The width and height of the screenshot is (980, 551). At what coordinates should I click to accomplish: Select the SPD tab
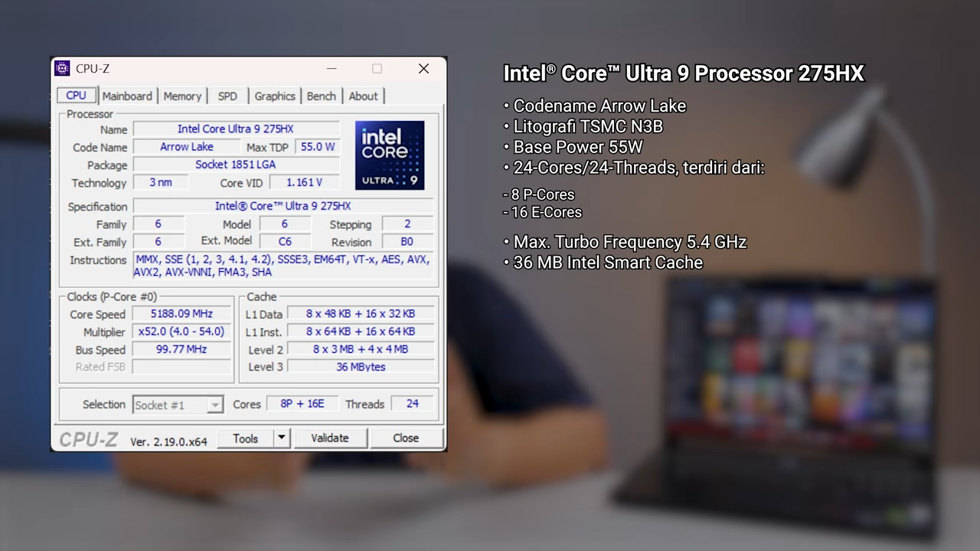click(x=227, y=96)
